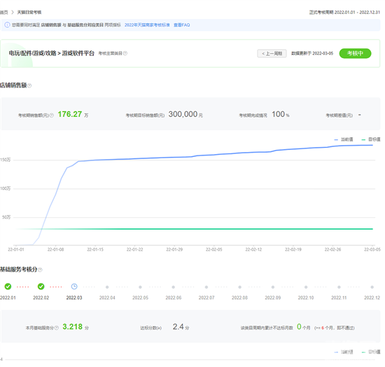Viewport: 385px width, 367px height.
Task: Open the 查看FAQ link
Action: [182, 25]
